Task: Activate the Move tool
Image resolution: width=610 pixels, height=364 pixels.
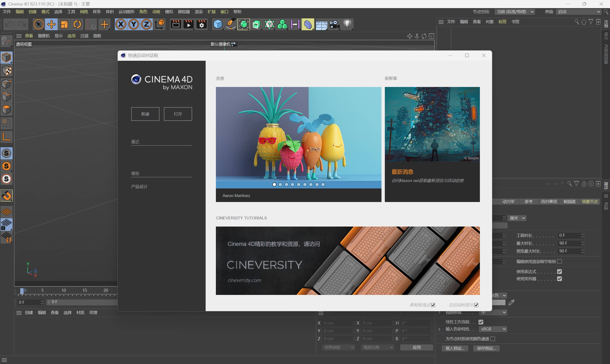Action: coord(51,24)
